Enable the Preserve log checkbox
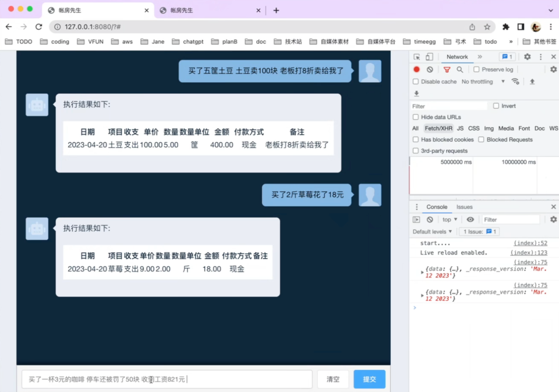The width and height of the screenshot is (559, 392). (x=476, y=69)
